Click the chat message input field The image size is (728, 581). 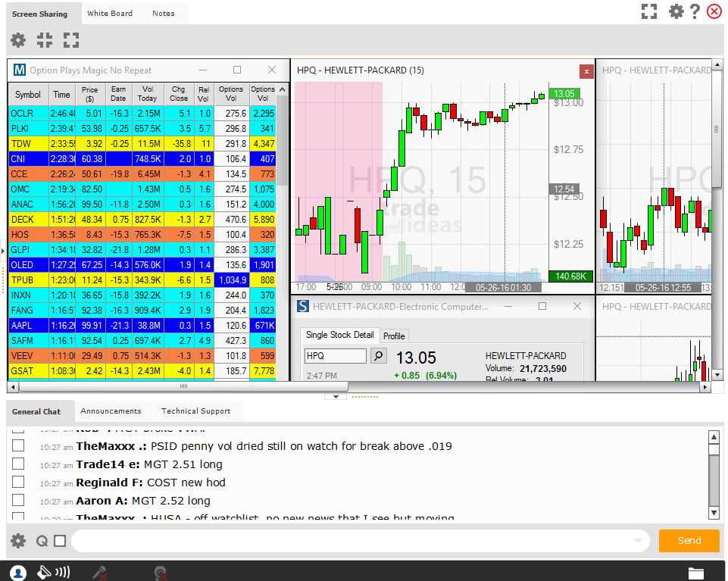tap(361, 541)
